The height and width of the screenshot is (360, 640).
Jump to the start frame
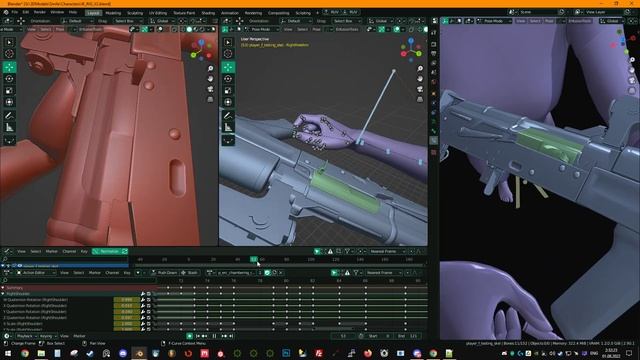(198, 336)
